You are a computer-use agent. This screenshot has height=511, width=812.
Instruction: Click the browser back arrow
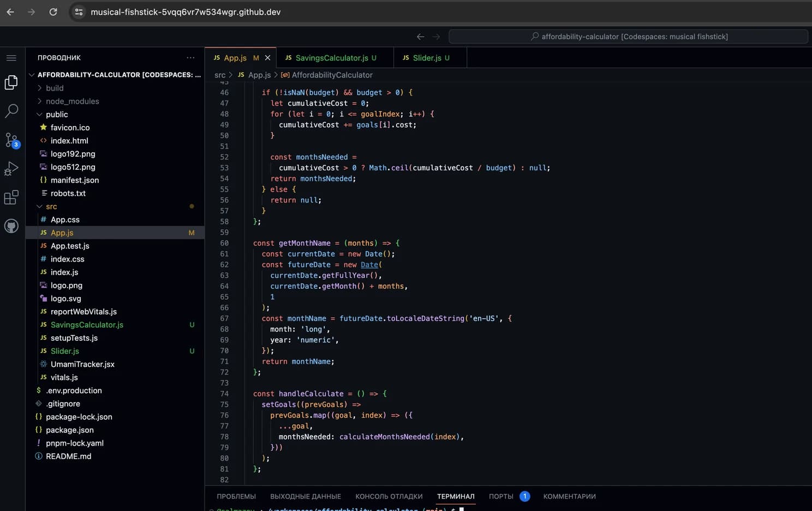pyautogui.click(x=10, y=11)
